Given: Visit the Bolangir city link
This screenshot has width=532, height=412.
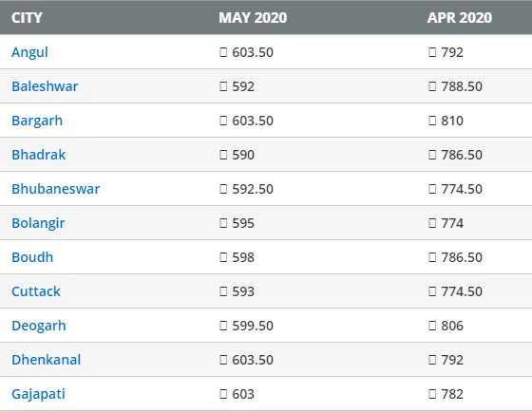Looking at the screenshot, I should click(38, 223).
